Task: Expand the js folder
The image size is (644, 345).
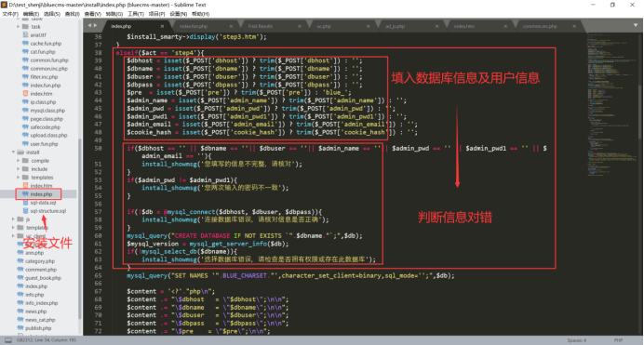Action: pyautogui.click(x=13, y=219)
